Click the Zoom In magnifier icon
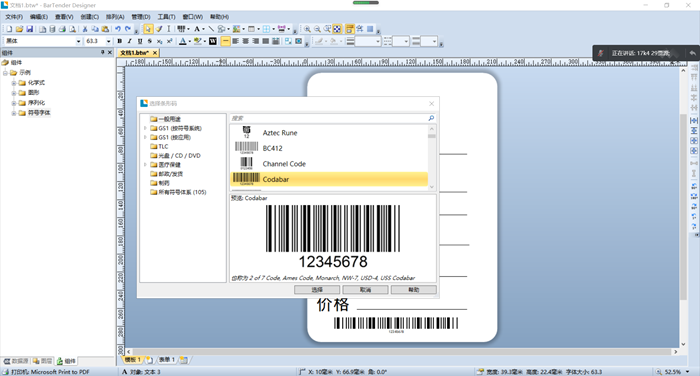 pos(307,29)
